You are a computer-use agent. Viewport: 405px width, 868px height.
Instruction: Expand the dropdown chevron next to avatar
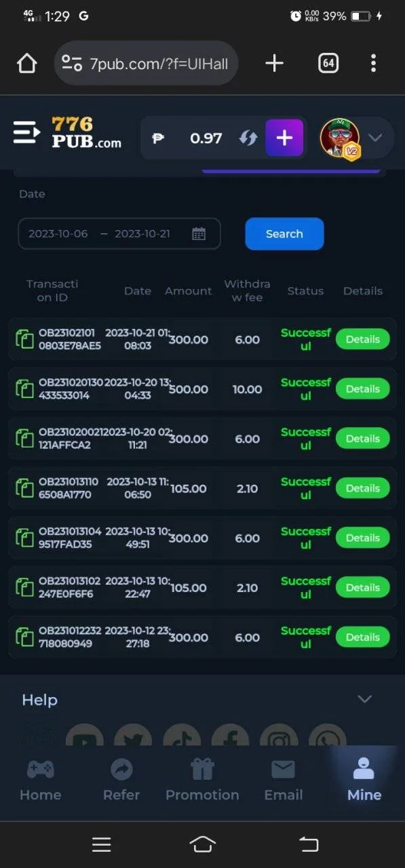375,138
